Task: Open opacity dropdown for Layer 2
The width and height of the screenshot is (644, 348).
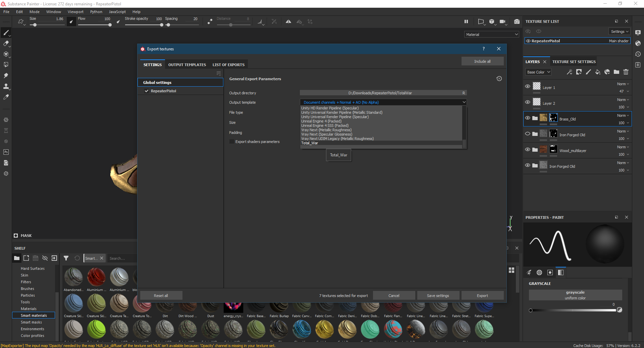Action: pos(624,107)
